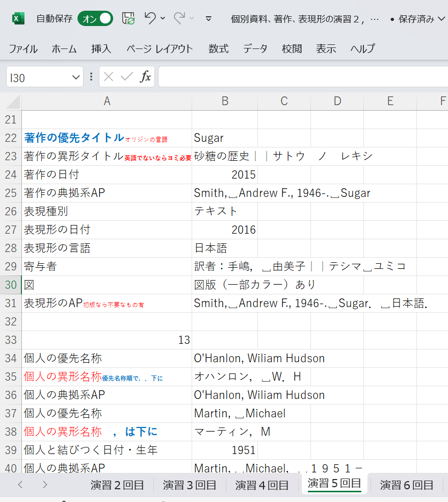Click the Martin, Michael cell in row 37
Screen dimensions: 448x502
click(x=225, y=413)
